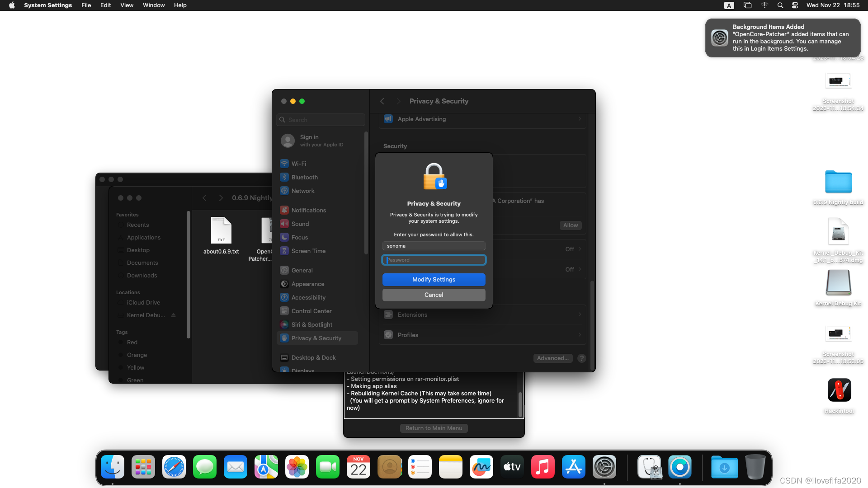Screen dimensions: 868x488
Task: Click the Modify Settings button
Action: 434,279
